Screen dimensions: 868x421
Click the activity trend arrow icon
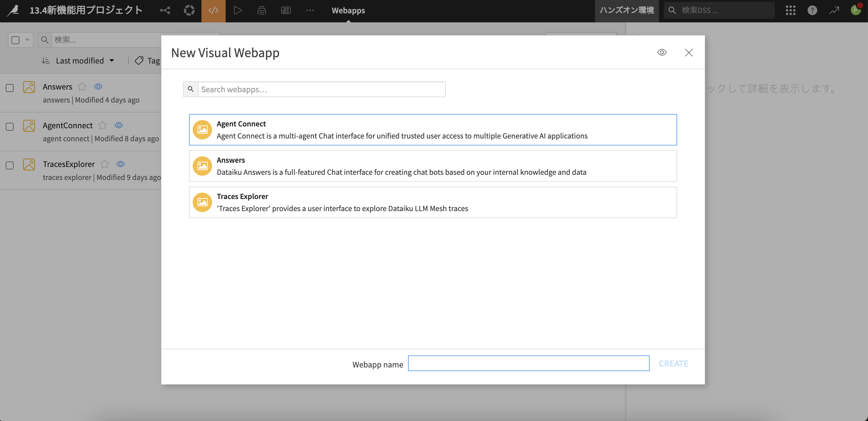pos(834,11)
